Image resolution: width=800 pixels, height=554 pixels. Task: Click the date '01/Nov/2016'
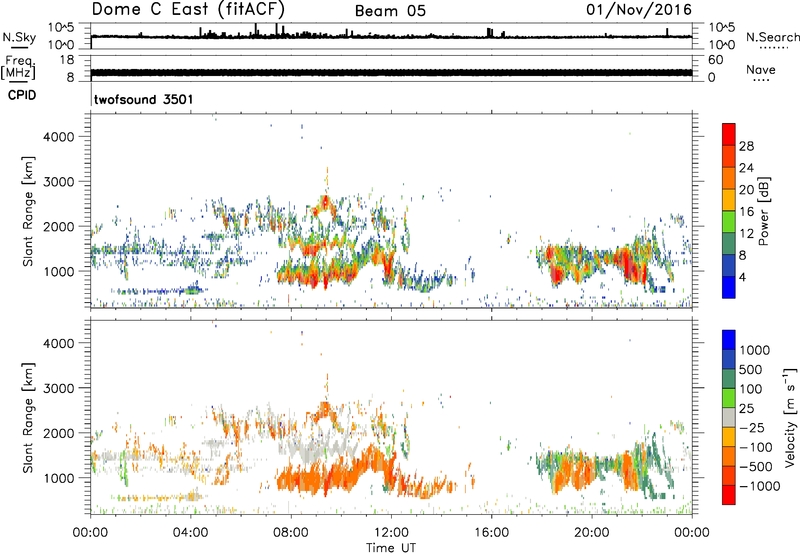(x=639, y=10)
